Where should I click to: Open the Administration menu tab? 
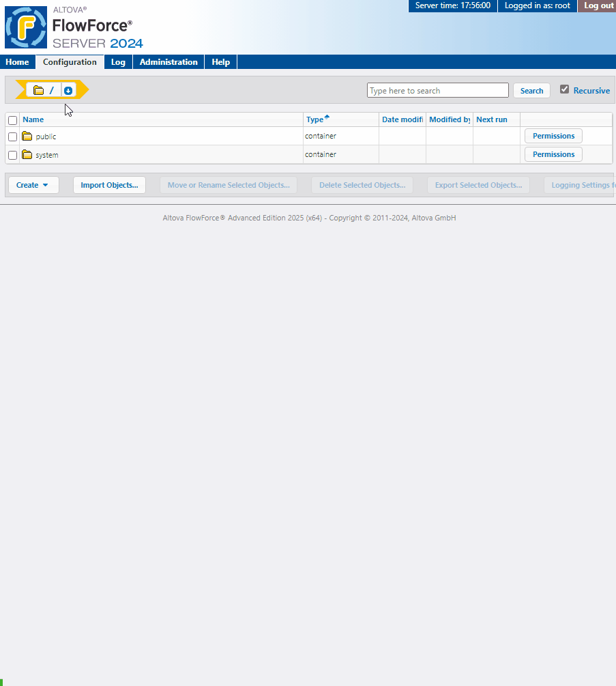(x=168, y=62)
